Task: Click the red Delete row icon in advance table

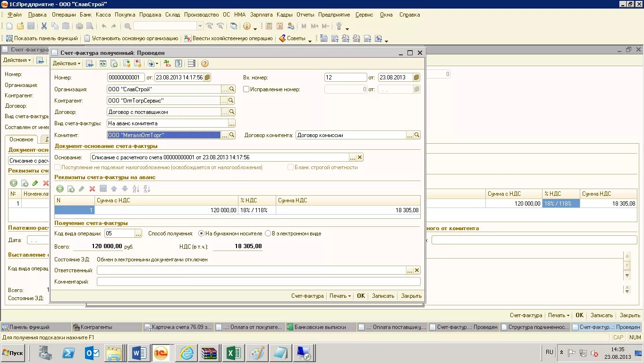Action: pyautogui.click(x=93, y=189)
